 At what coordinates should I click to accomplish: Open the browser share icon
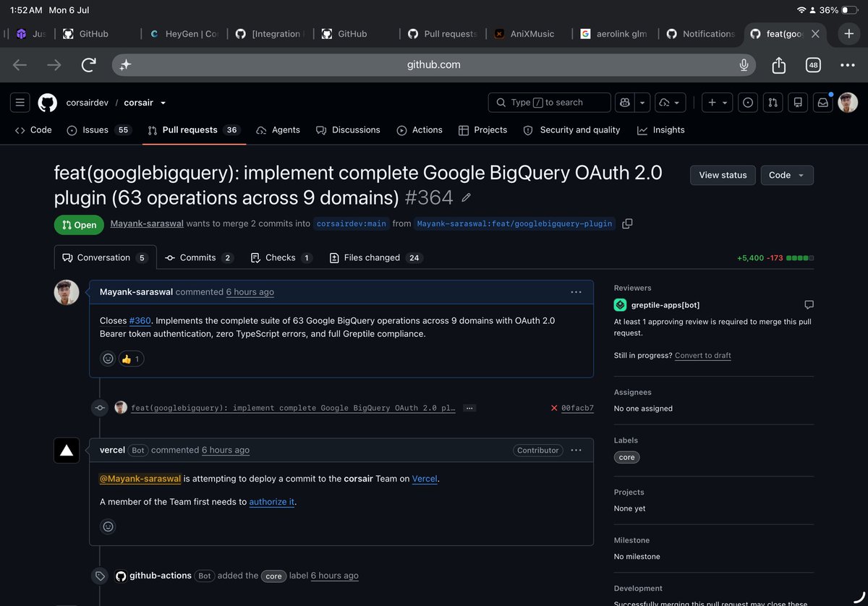(x=778, y=65)
